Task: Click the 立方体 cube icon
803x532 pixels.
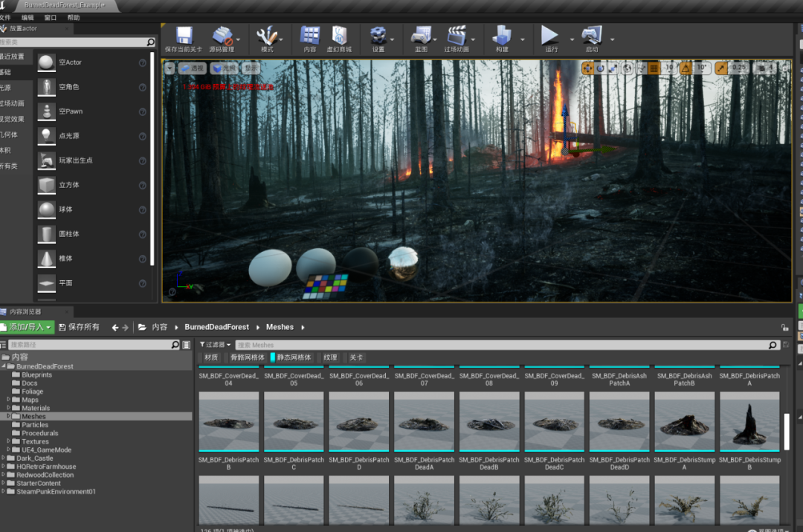Action: tap(46, 185)
